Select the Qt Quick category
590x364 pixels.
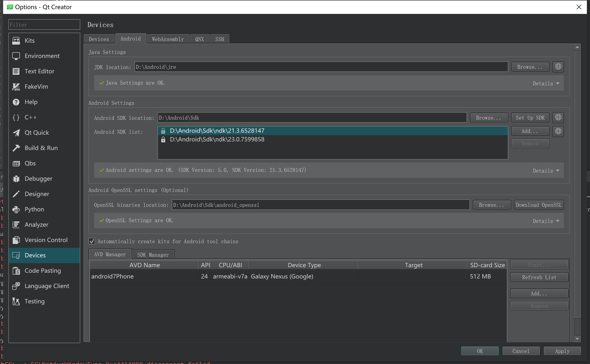[44, 133]
